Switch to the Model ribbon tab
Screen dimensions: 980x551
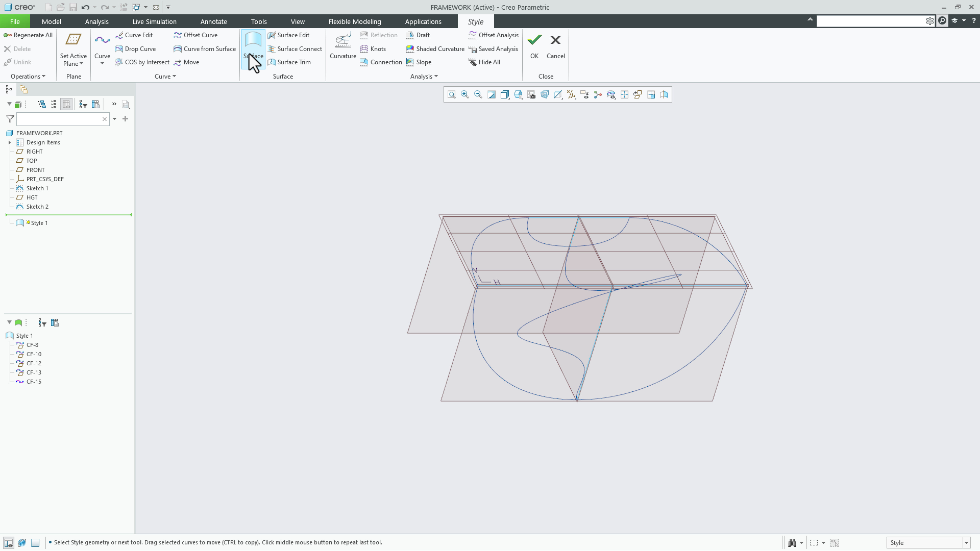[51, 21]
